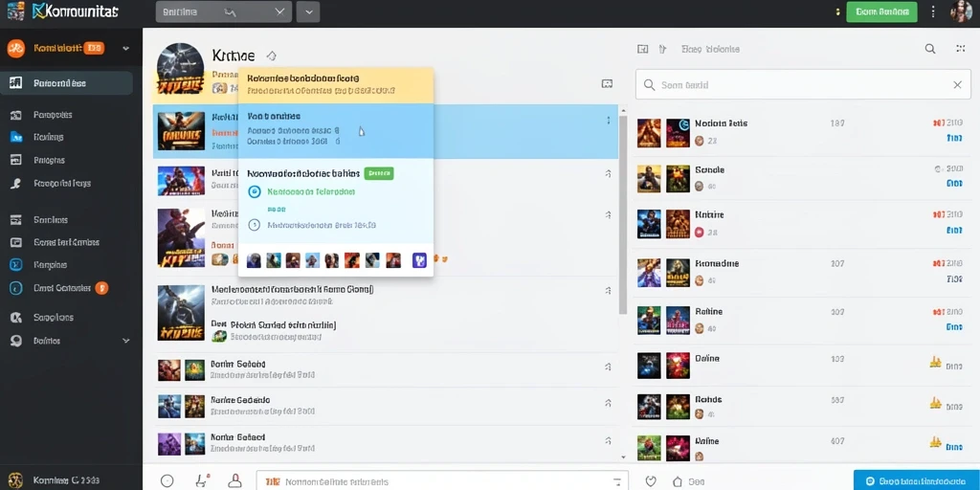Viewport: 980px width, 490px height.
Task: Click the first thumbnail in the top right-panel row
Action: coord(649,133)
